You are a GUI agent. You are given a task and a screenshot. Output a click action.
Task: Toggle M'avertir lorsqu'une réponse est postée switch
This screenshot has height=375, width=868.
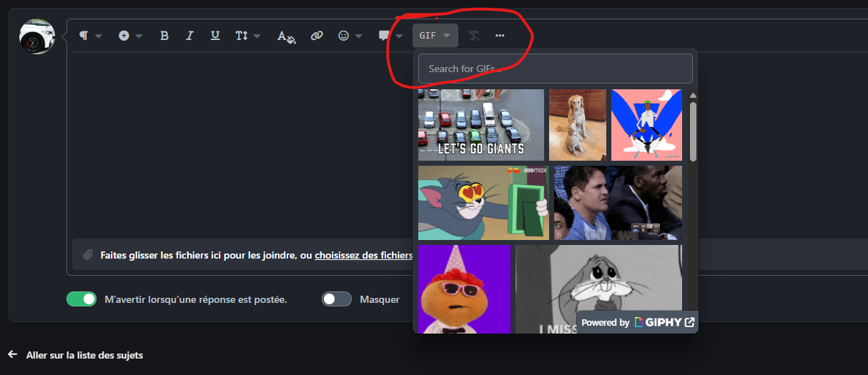click(x=82, y=299)
